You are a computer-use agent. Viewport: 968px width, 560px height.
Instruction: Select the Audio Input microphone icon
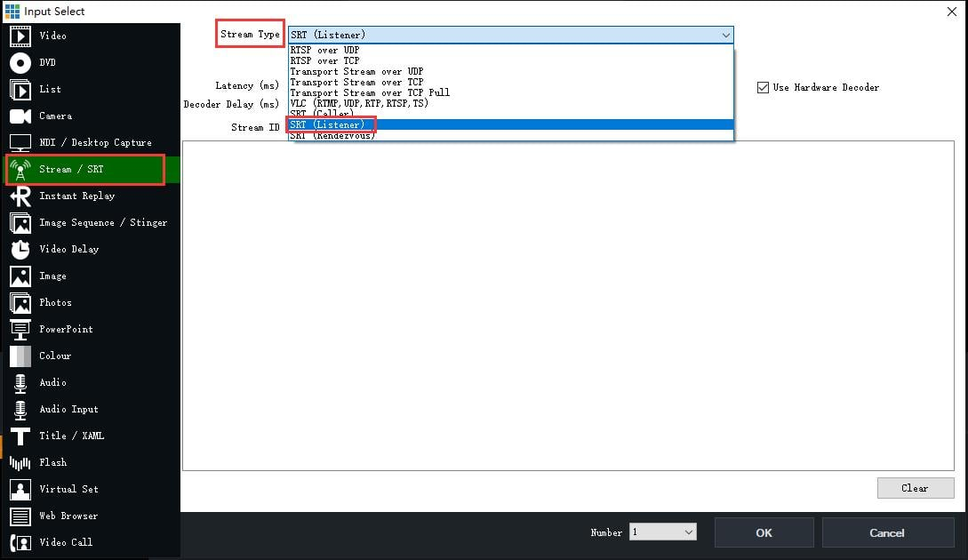coord(20,410)
